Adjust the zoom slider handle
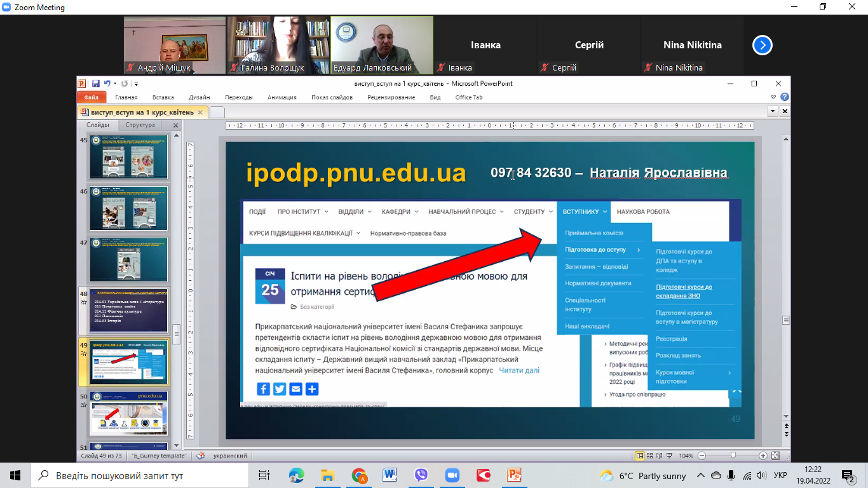This screenshot has width=868, height=488. pos(733,456)
